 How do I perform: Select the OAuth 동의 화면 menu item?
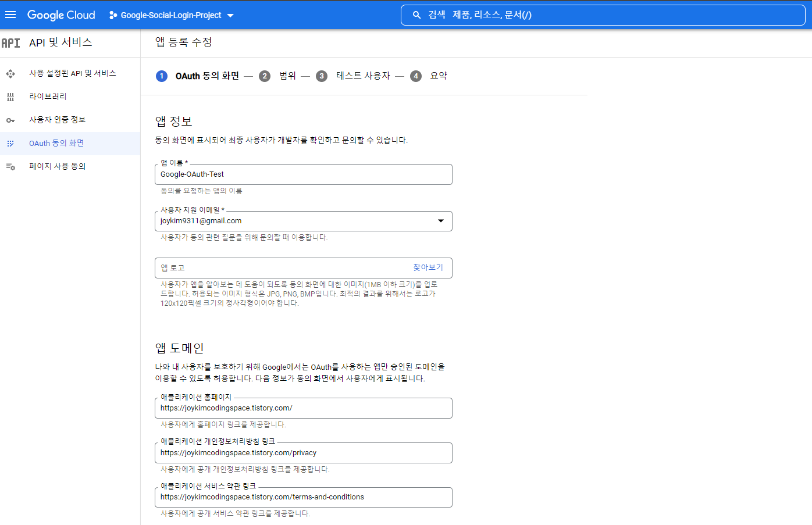[x=56, y=143]
